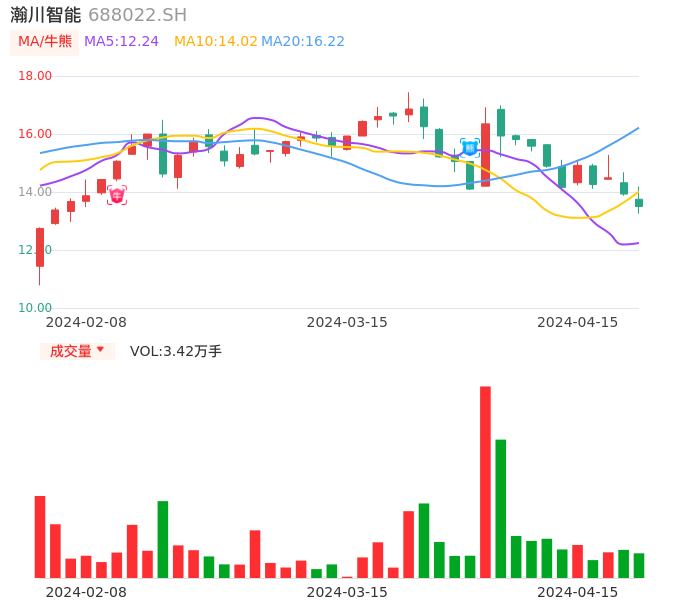Click the VOL:3.42万手 volume readout
The image size is (686, 606).
point(176,351)
